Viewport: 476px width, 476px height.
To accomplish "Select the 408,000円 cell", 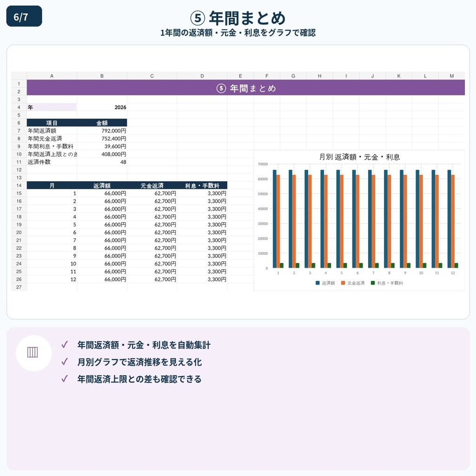I will click(x=102, y=154).
